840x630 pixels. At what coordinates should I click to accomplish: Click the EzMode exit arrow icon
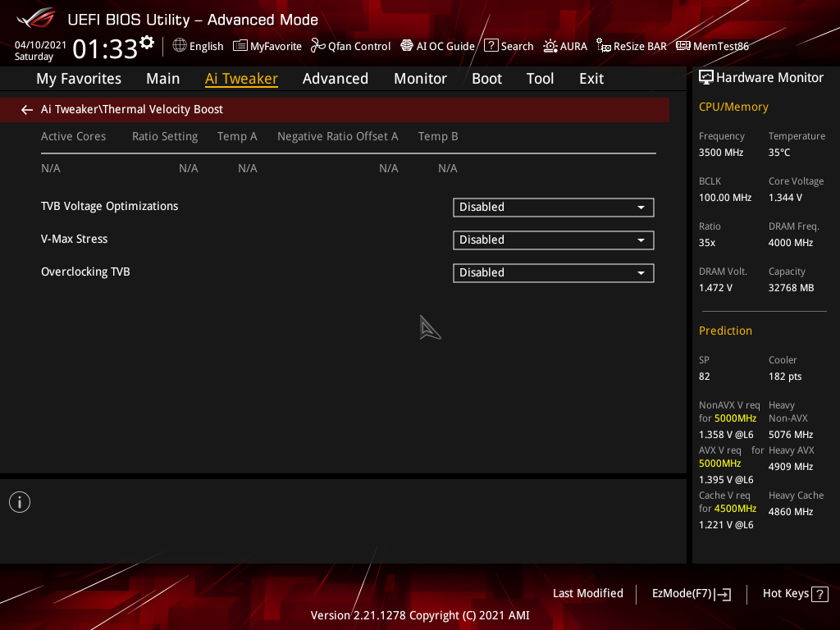[x=723, y=594]
